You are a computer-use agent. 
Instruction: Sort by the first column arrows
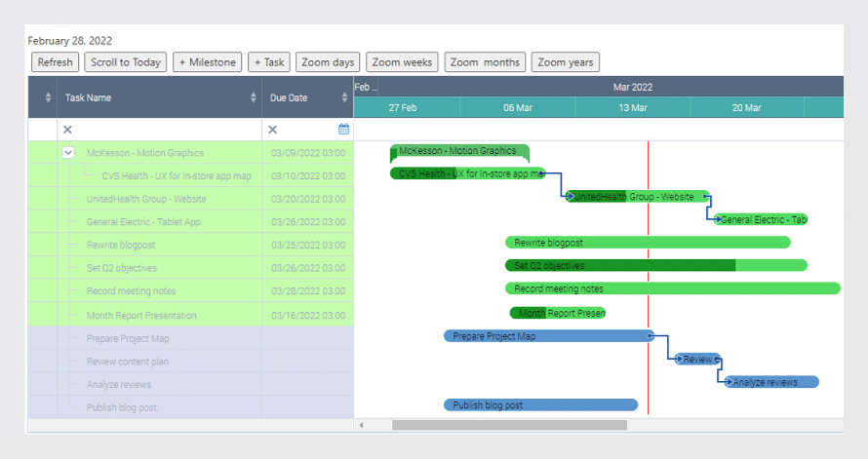click(x=48, y=97)
